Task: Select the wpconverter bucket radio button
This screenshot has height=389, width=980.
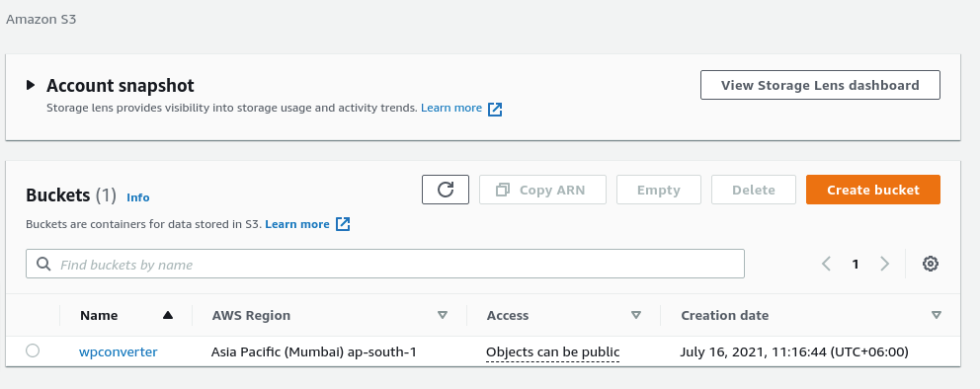Action: tap(33, 350)
